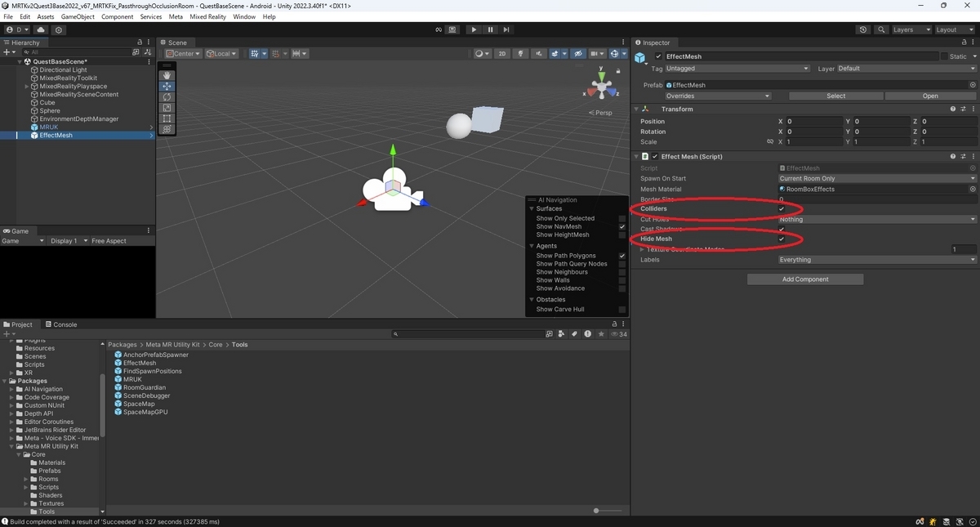Toggle hidden packages eye icon (34)
This screenshot has height=527, width=980.
(x=619, y=334)
